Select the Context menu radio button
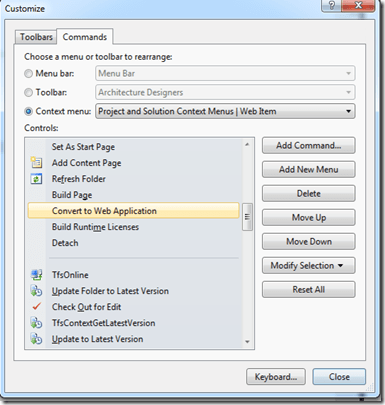Image resolution: width=385 pixels, height=405 pixels. 29,111
